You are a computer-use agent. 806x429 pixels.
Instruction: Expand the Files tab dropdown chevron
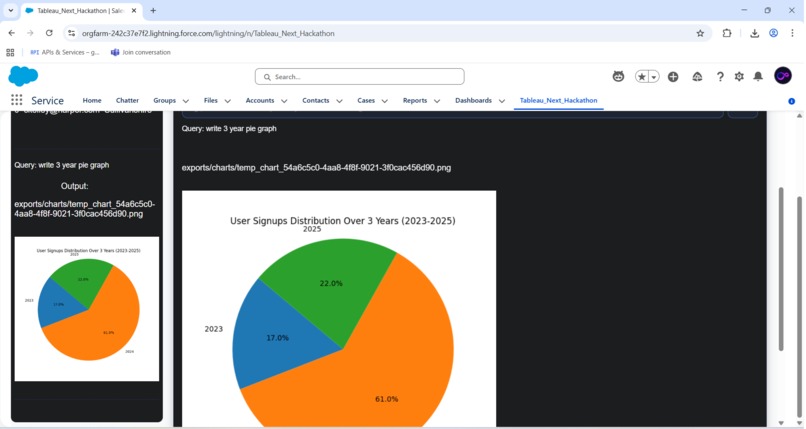coord(227,101)
